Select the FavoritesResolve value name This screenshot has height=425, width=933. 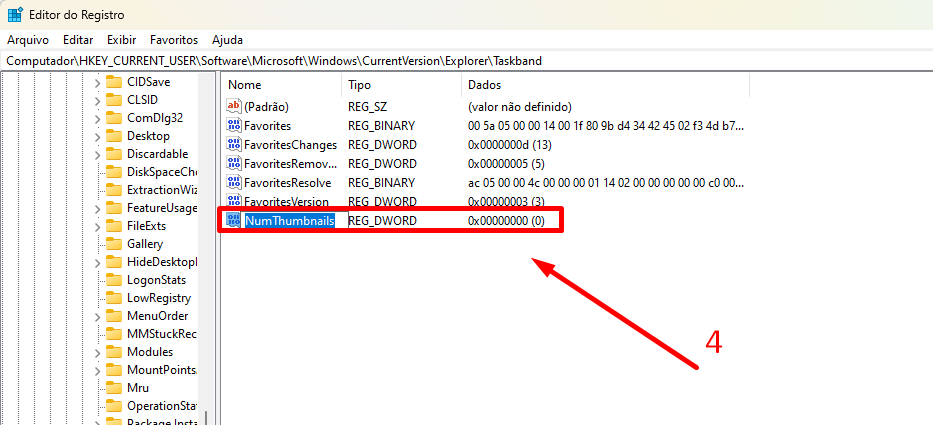coord(288,182)
